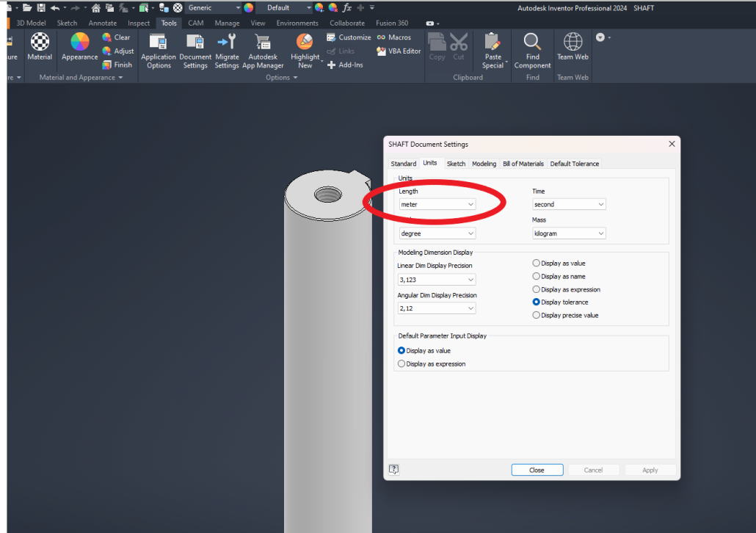756x533 pixels.
Task: Switch to Bill of Materials tab
Action: click(523, 164)
